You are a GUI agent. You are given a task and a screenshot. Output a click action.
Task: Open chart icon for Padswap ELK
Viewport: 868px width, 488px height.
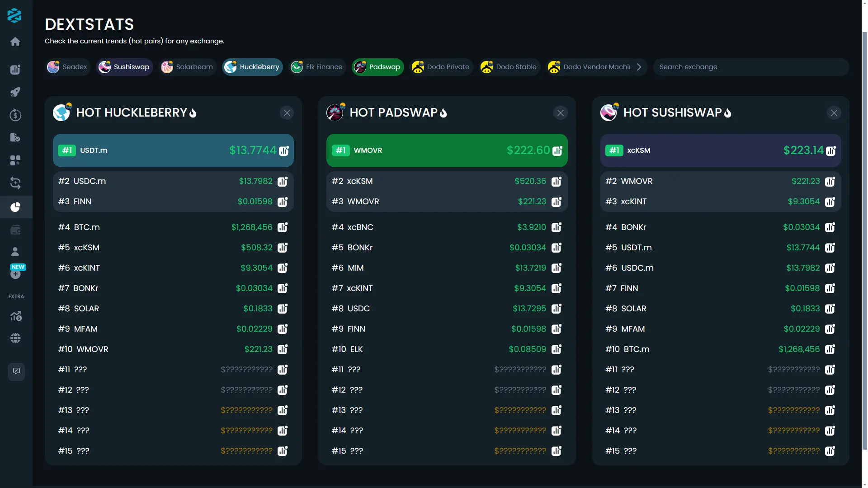pos(557,349)
